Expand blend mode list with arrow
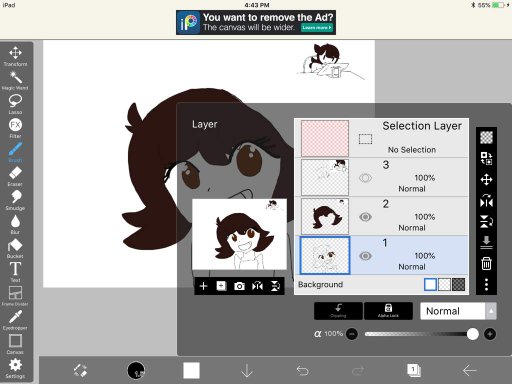Viewport: 512px width, 384px height. pos(491,311)
